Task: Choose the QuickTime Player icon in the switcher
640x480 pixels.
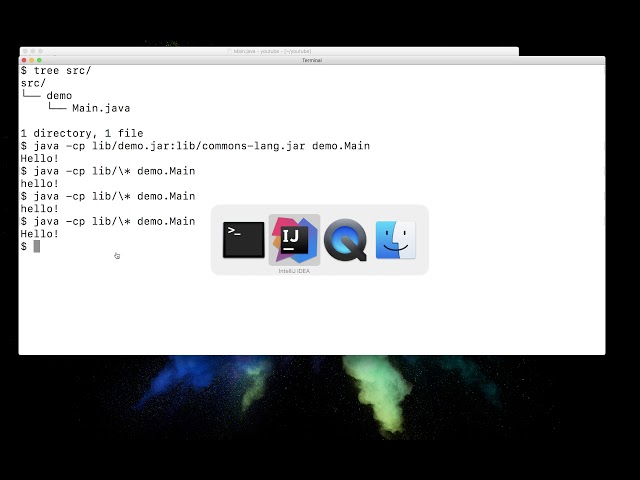Action: (346, 240)
